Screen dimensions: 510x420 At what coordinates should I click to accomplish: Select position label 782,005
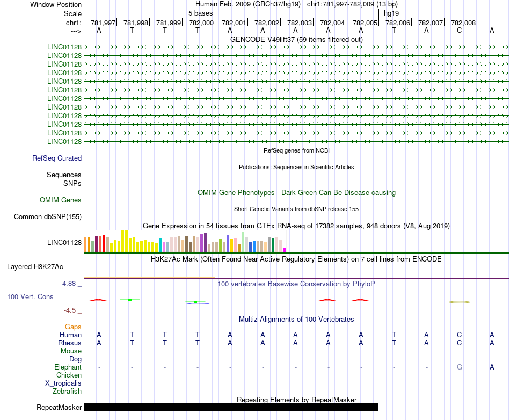click(365, 23)
